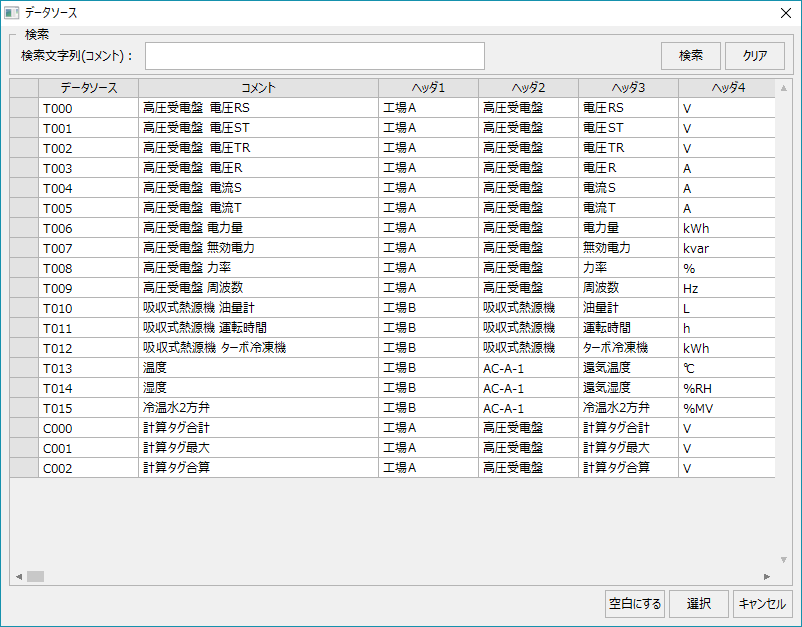Select the ヘッダ1 column header
Viewport: 802px width, 627px height.
(x=428, y=88)
